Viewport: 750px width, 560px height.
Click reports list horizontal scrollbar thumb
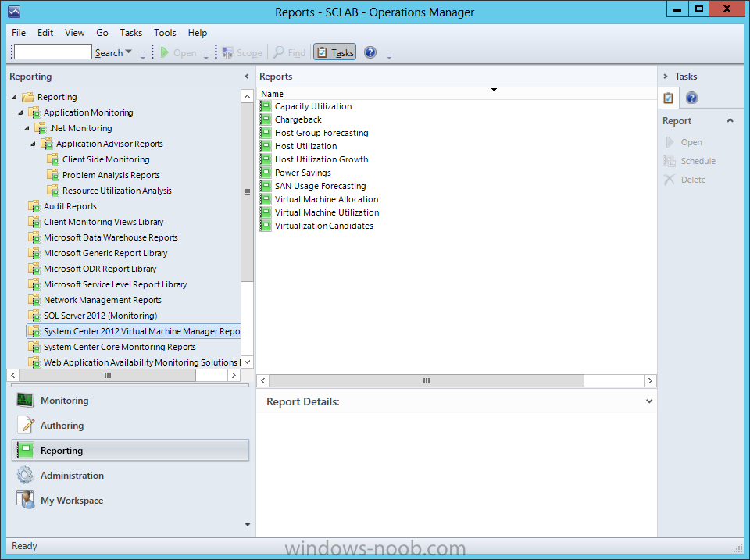pos(427,380)
